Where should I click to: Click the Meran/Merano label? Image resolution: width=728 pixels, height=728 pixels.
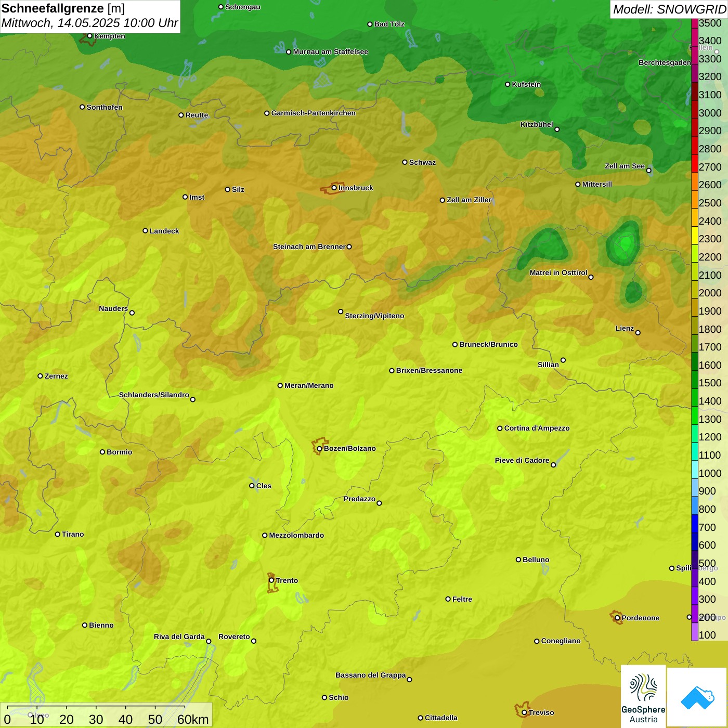[x=309, y=385]
